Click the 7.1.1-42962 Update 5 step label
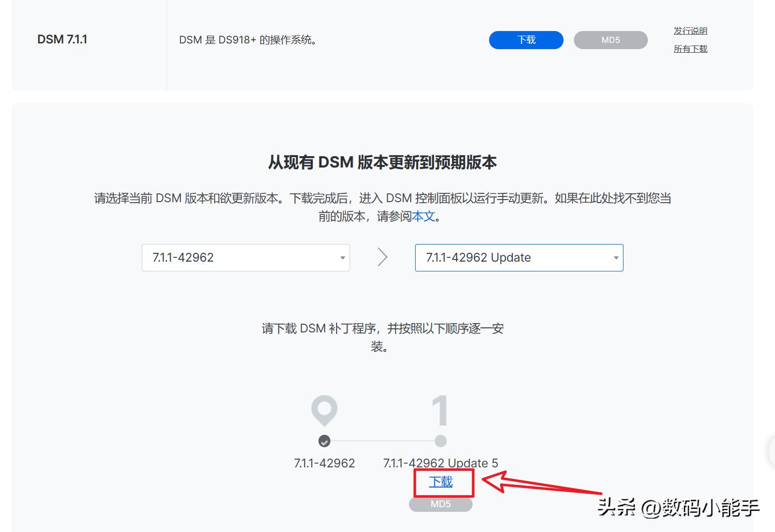 coord(440,463)
